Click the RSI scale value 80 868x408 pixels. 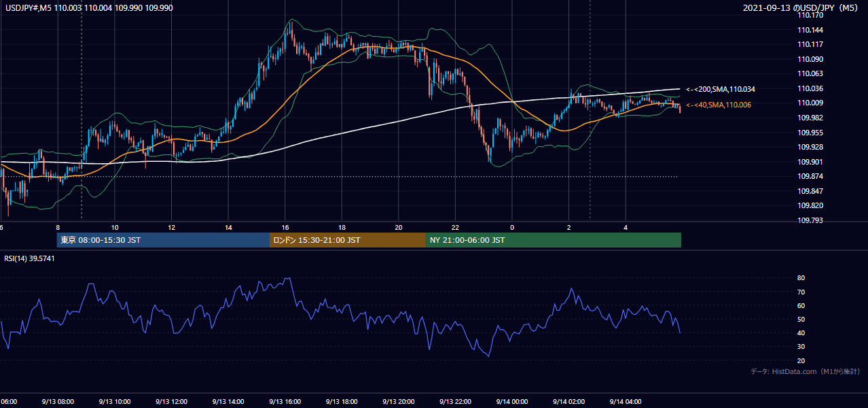(x=801, y=278)
